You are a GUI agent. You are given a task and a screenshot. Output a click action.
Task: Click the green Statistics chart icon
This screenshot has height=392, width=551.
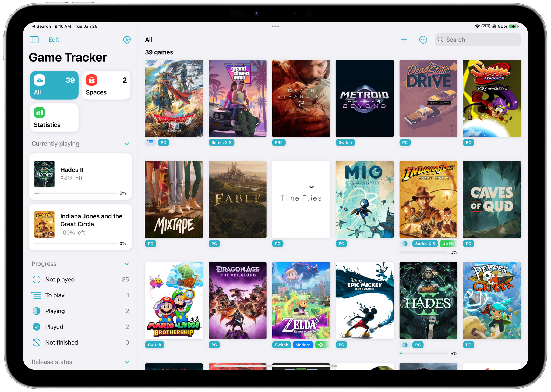coord(40,113)
